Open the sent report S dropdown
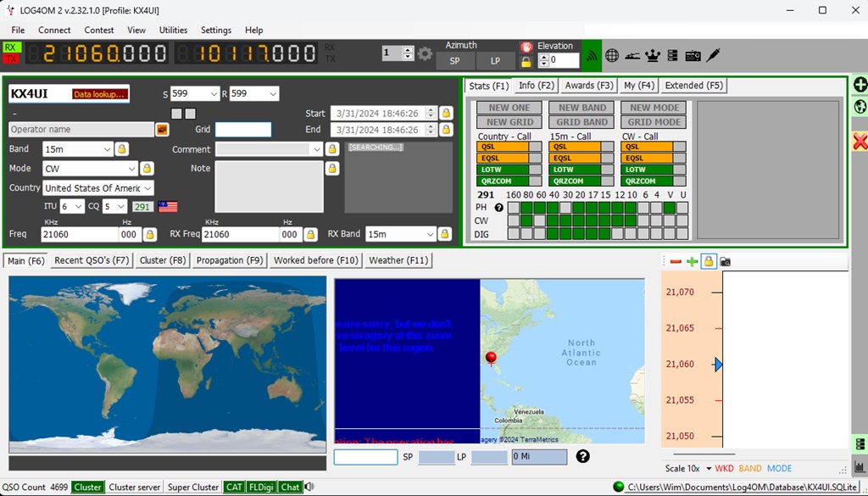Image resolution: width=868 pixels, height=496 pixels. pyautogui.click(x=214, y=94)
